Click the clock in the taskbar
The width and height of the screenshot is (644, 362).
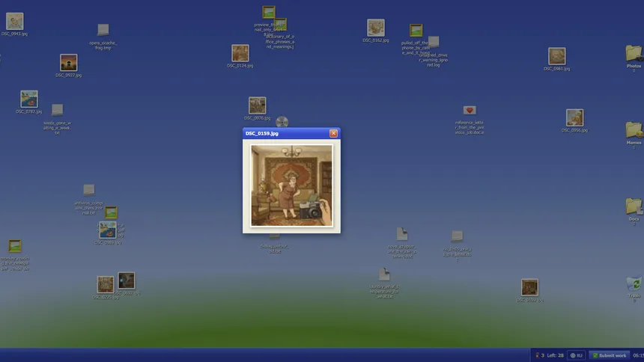tap(638, 355)
